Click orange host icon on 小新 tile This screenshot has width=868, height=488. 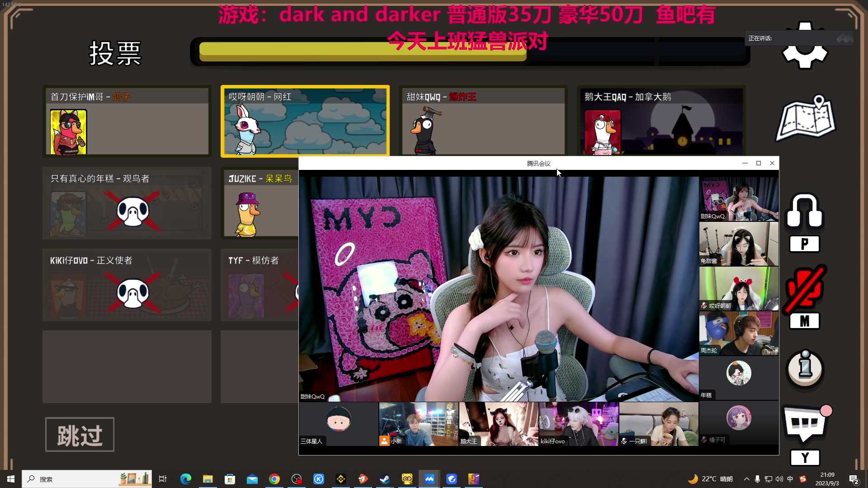pyautogui.click(x=384, y=441)
